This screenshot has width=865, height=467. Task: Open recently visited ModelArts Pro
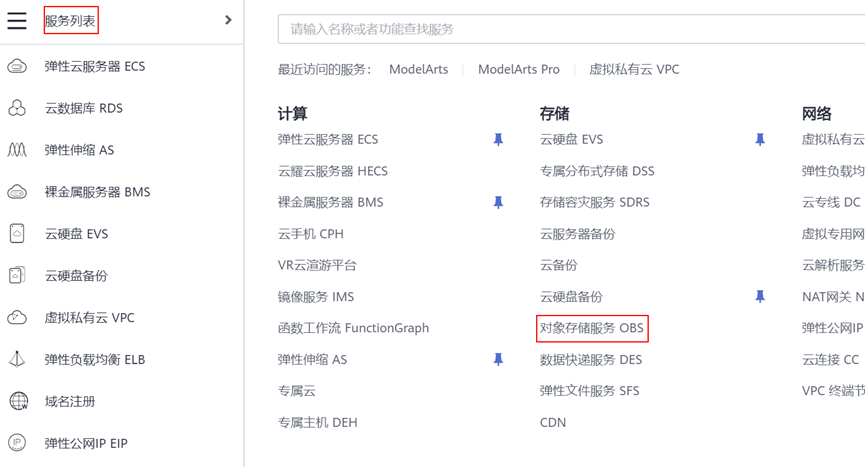tap(518, 70)
